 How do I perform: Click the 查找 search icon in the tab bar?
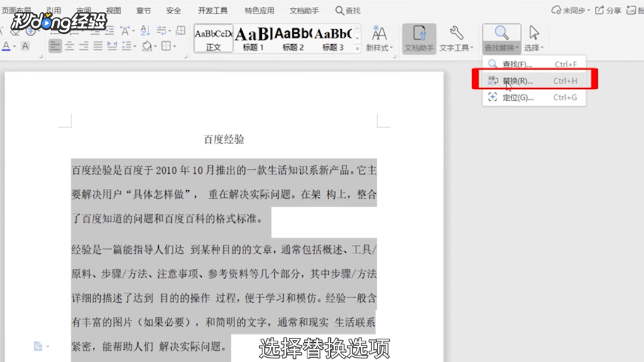click(339, 10)
